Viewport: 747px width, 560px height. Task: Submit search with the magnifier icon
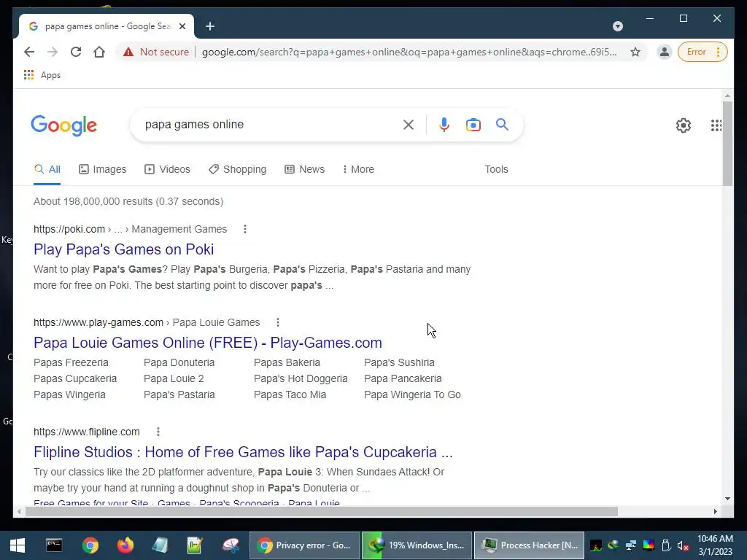502,125
